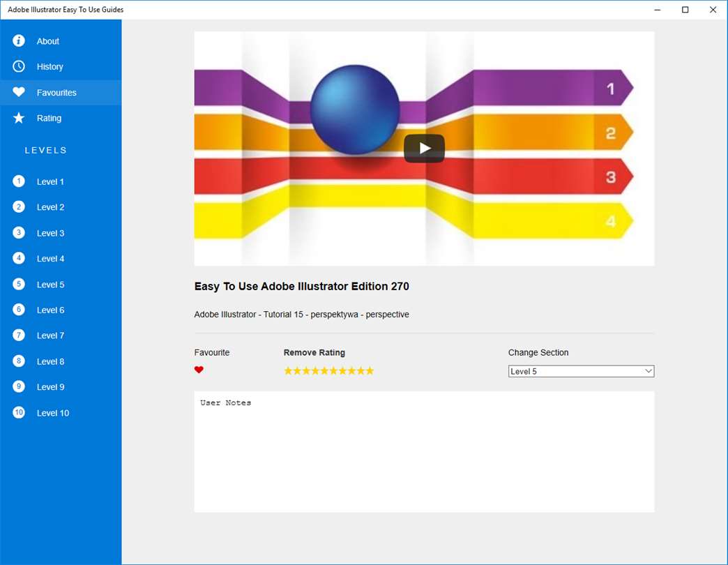Go to Level 1 label
The image size is (728, 565).
click(50, 182)
